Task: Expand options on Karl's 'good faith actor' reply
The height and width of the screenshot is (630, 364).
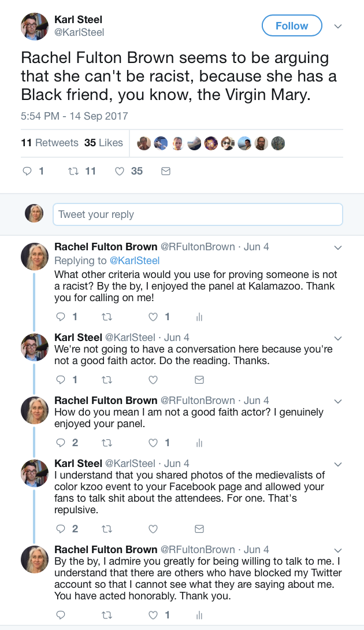Action: tap(339, 338)
